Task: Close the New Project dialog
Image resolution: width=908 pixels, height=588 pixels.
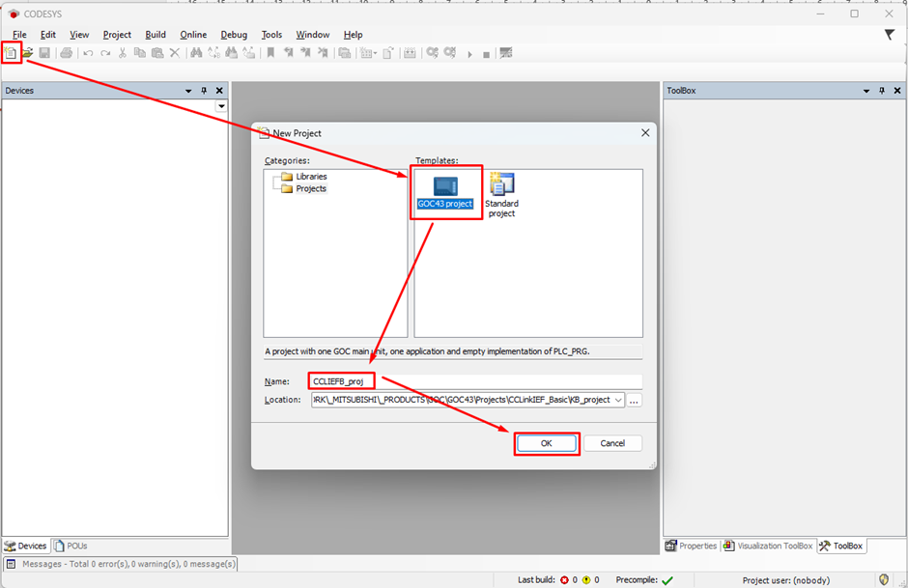Action: coord(645,133)
